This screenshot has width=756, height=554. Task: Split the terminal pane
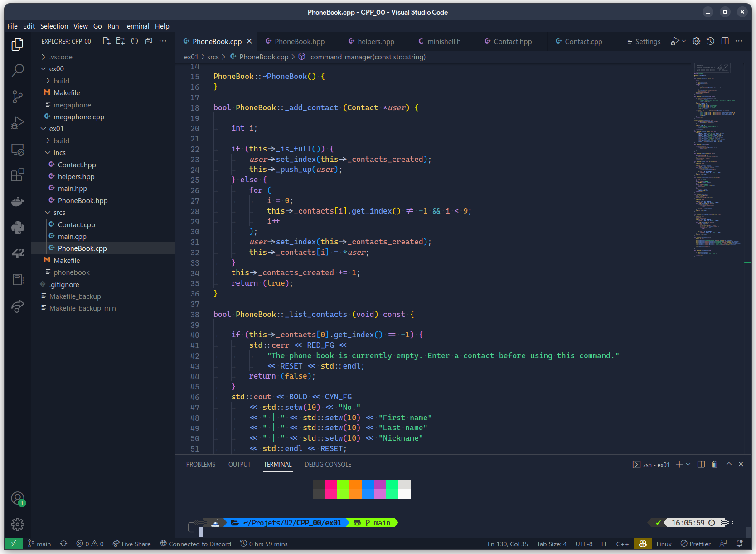(x=701, y=464)
